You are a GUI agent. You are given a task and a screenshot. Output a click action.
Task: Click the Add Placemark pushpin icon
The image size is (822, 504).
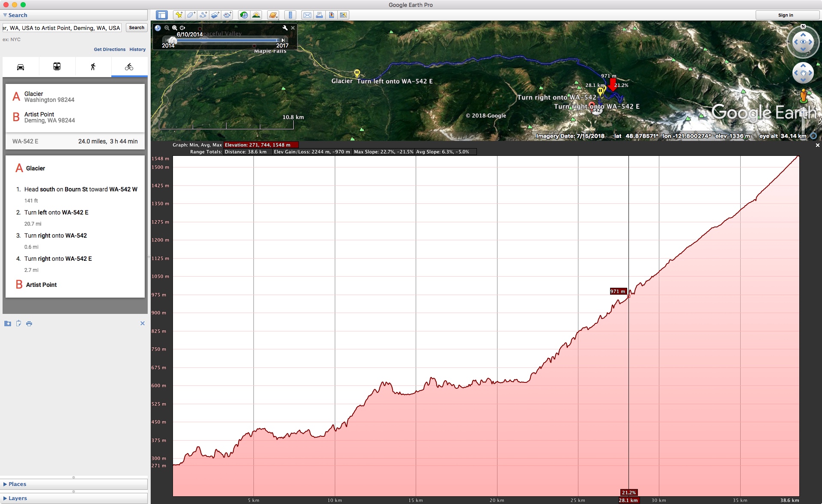coord(179,15)
